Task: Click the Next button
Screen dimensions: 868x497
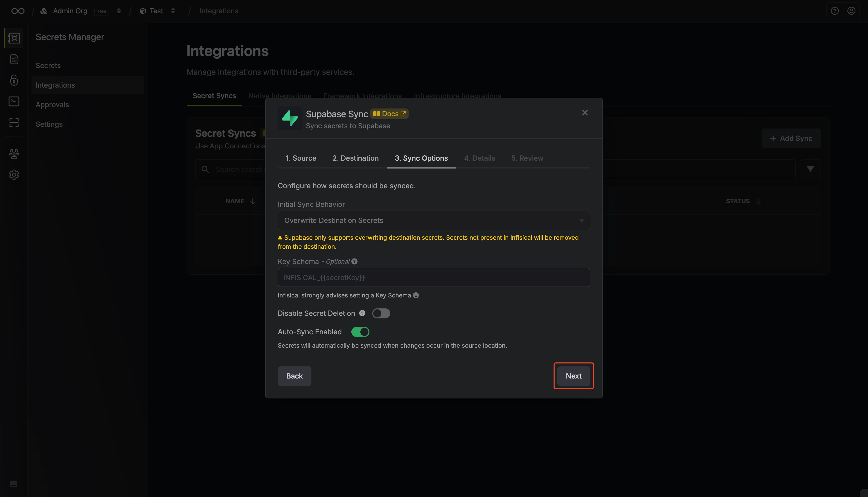Action: coord(573,376)
